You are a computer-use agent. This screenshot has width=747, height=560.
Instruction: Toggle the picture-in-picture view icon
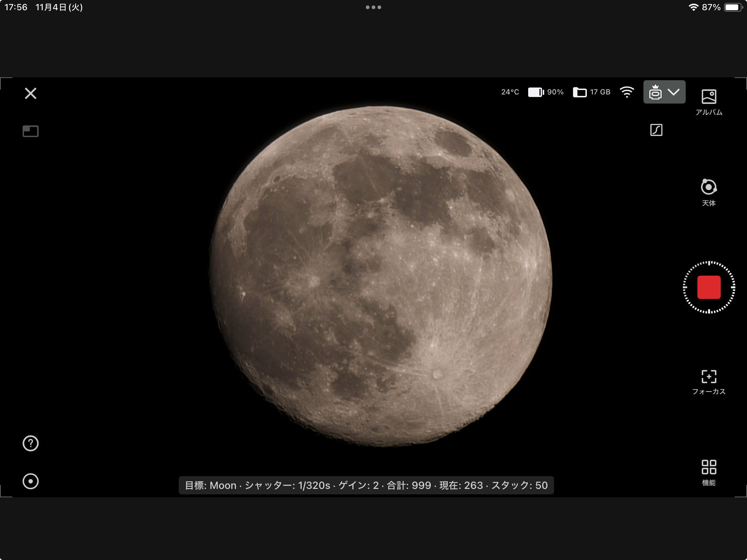[x=31, y=131]
